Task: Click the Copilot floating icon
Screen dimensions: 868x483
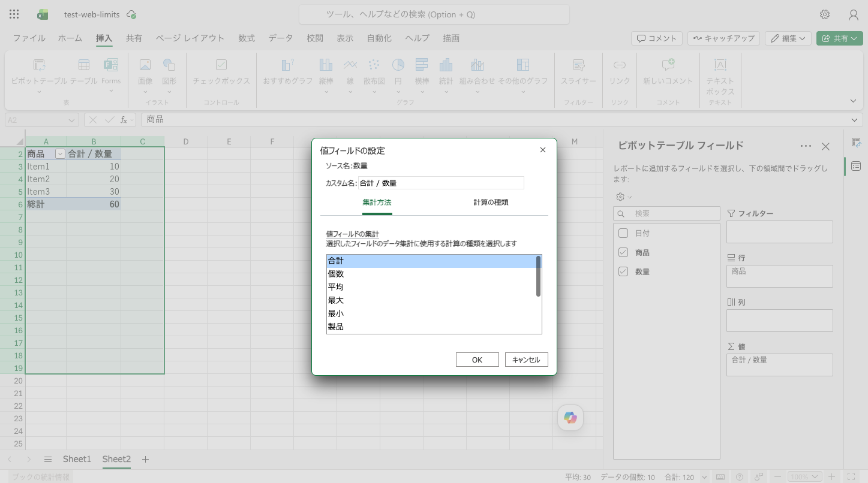Action: (x=570, y=418)
